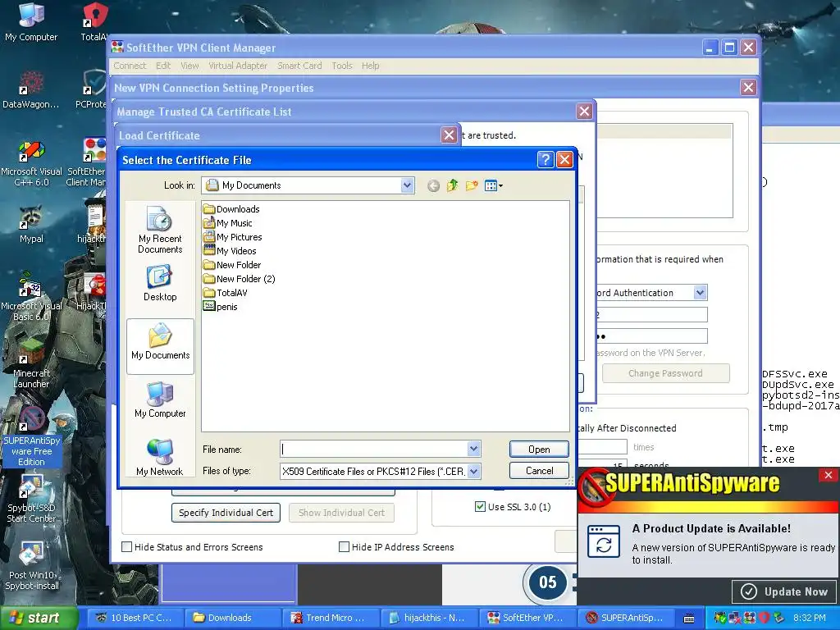
Task: Open Spybot-S&D Start Center desktop icon
Action: pyautogui.click(x=31, y=500)
